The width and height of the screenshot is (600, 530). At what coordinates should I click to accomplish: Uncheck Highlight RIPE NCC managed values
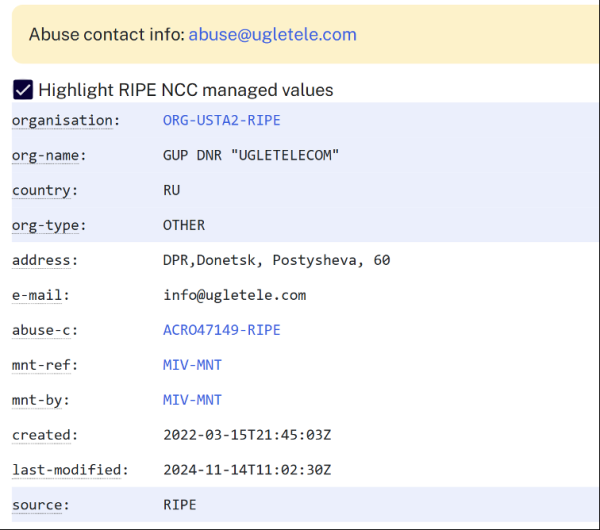[x=23, y=90]
